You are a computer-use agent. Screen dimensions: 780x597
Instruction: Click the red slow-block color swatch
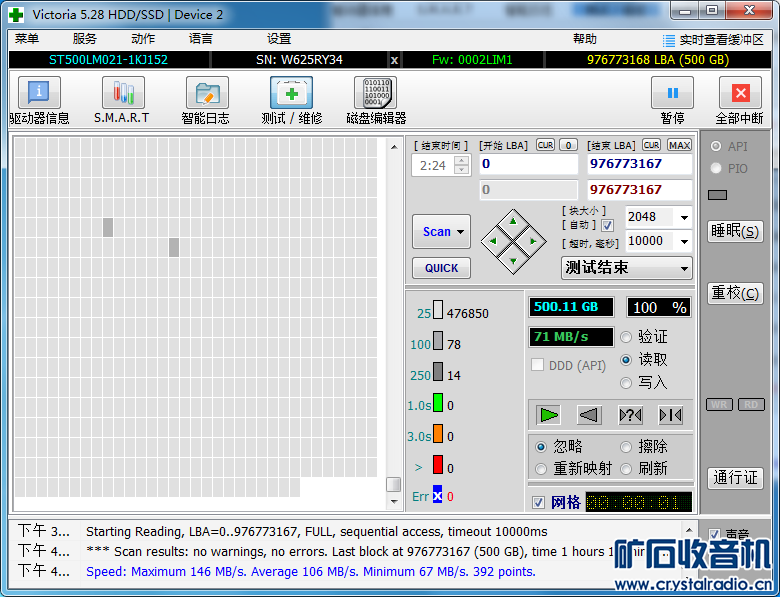click(438, 464)
